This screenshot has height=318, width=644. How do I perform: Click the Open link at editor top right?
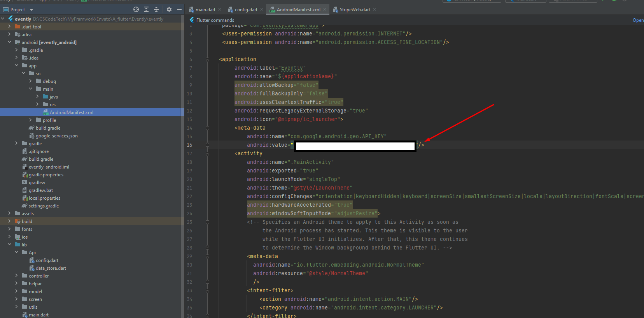click(638, 20)
